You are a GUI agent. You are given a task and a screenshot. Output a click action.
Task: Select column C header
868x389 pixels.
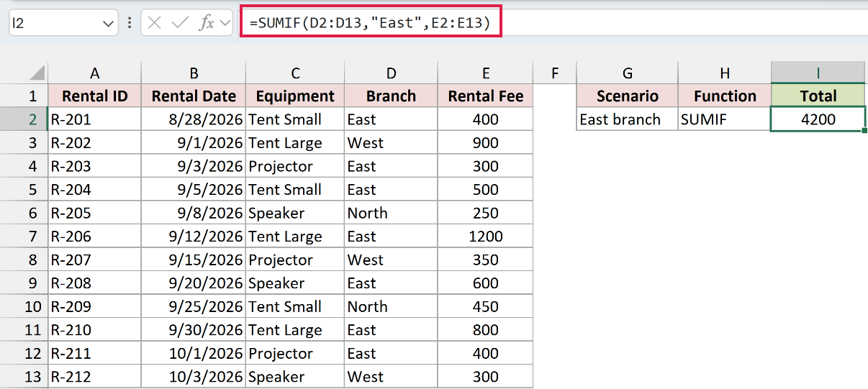[x=295, y=73]
